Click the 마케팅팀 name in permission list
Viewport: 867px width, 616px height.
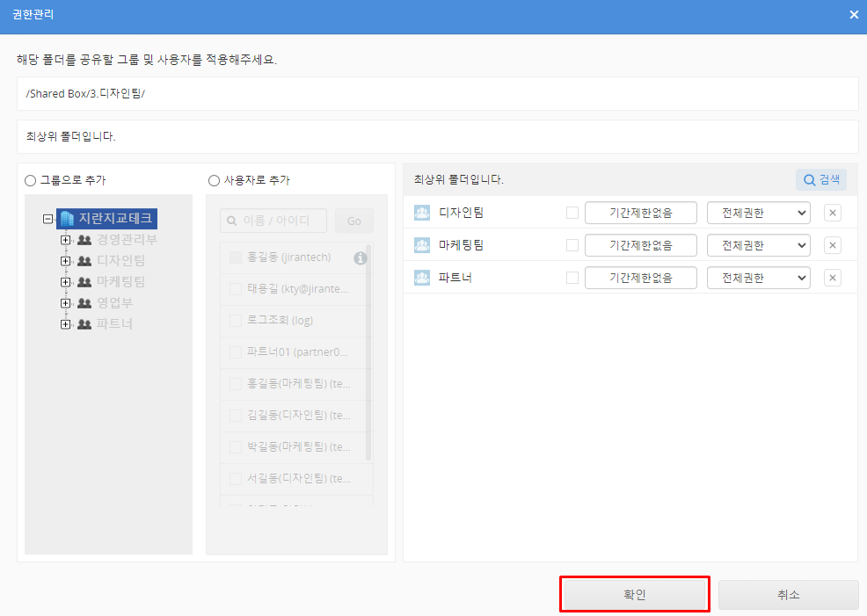coord(461,245)
